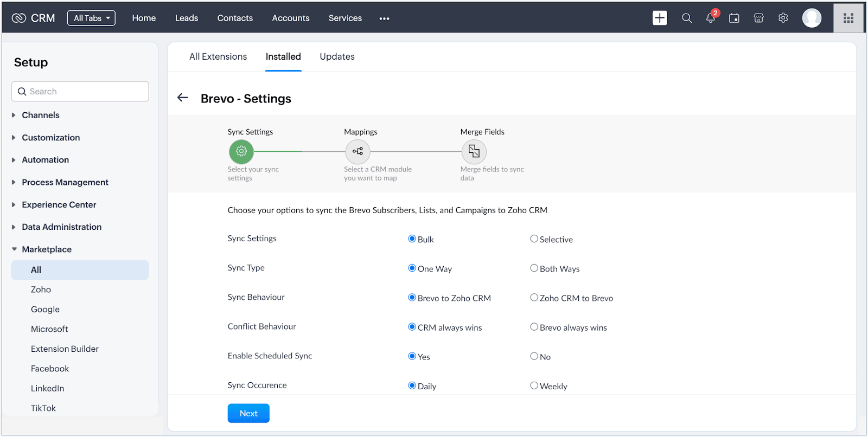Click the CRM logo icon
This screenshot has height=437, width=868.
tap(19, 18)
